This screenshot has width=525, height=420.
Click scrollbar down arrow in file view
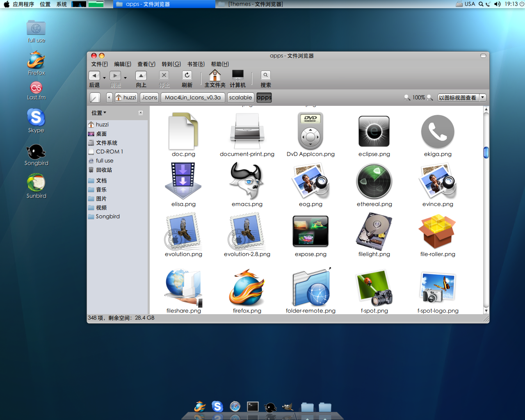[x=486, y=311]
